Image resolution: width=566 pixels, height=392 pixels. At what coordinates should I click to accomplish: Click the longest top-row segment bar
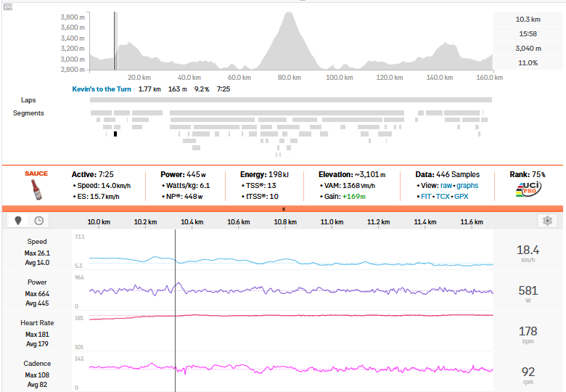click(x=287, y=113)
